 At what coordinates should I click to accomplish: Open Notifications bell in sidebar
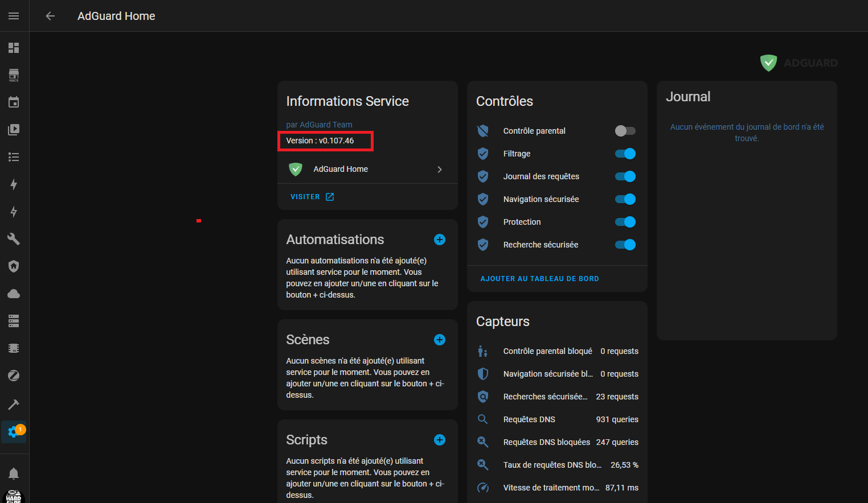click(14, 473)
